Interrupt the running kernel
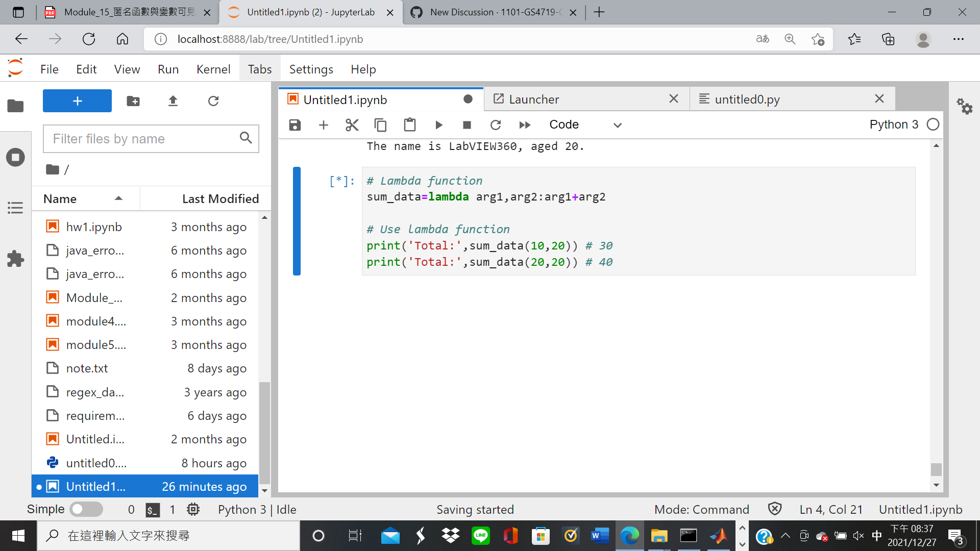This screenshot has height=551, width=980. pos(465,124)
